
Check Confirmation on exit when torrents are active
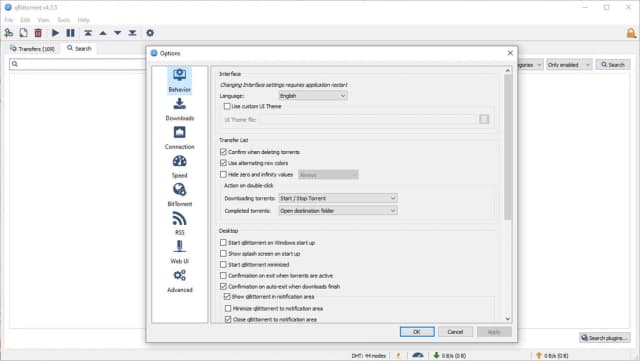tap(223, 276)
